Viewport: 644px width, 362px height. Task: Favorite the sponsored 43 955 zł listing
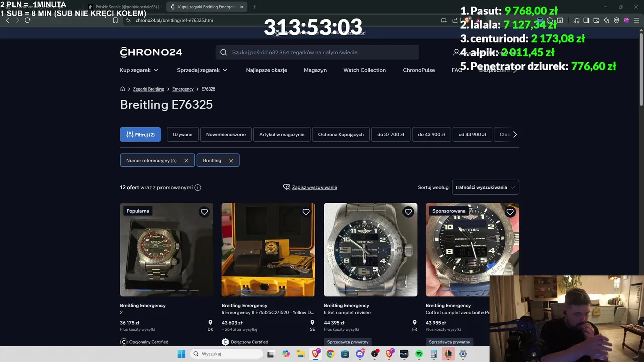(510, 212)
